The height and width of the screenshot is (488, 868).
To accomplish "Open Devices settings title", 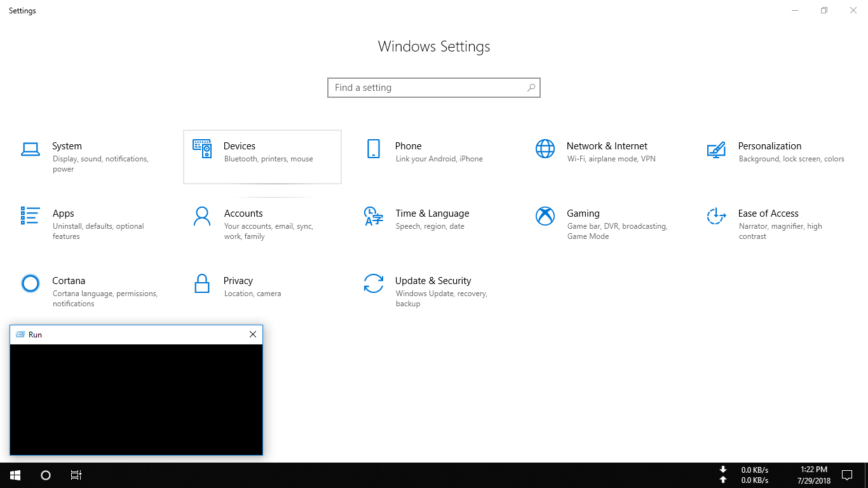I will (240, 146).
